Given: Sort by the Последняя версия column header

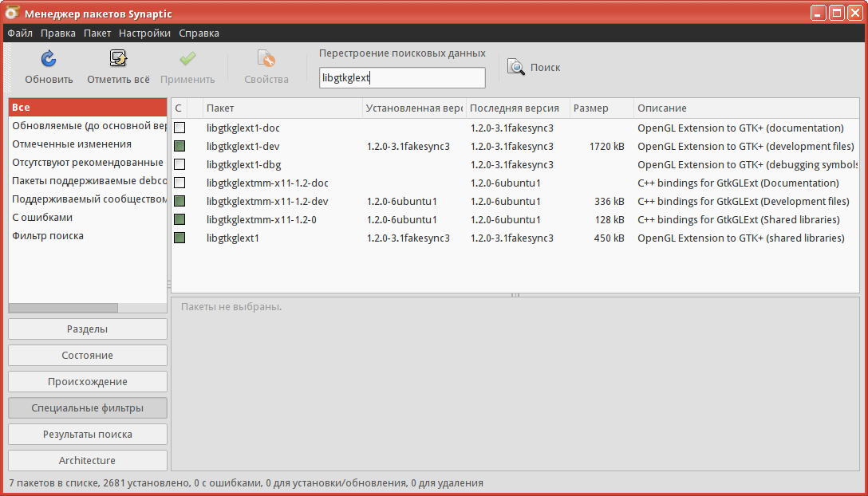Looking at the screenshot, I should click(518, 108).
